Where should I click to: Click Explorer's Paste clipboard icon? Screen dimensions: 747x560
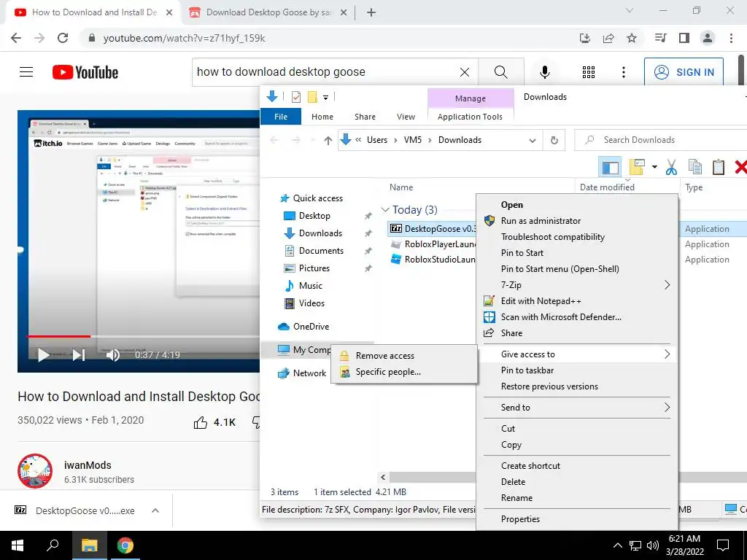(x=719, y=167)
